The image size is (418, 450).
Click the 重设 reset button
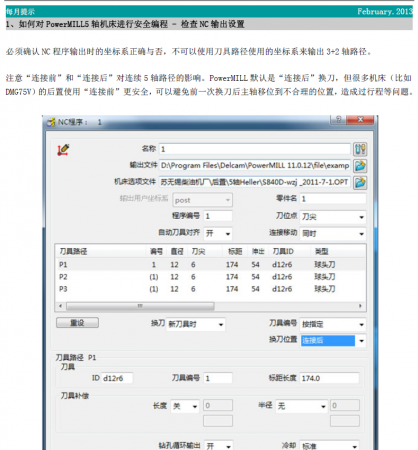[x=77, y=323]
